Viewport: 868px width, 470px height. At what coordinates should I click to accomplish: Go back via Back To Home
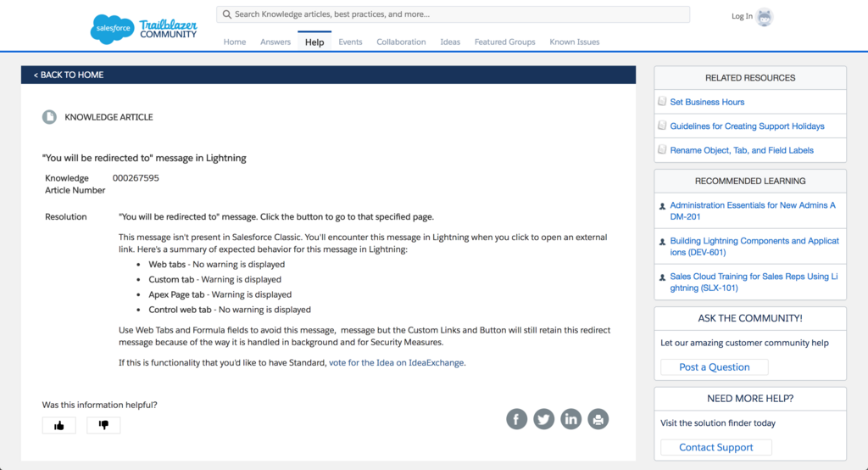tap(69, 75)
